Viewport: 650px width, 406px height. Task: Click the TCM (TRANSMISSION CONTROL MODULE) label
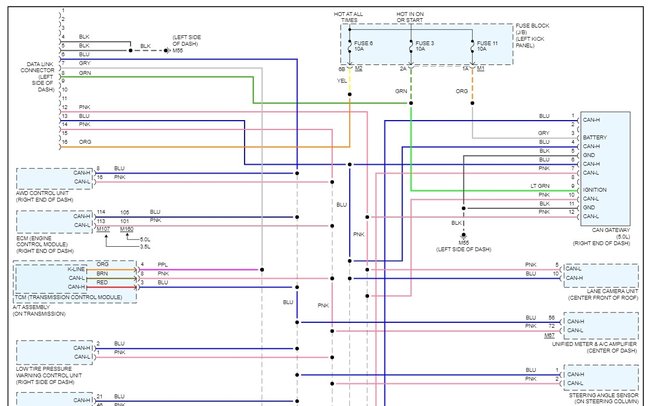[x=68, y=297]
